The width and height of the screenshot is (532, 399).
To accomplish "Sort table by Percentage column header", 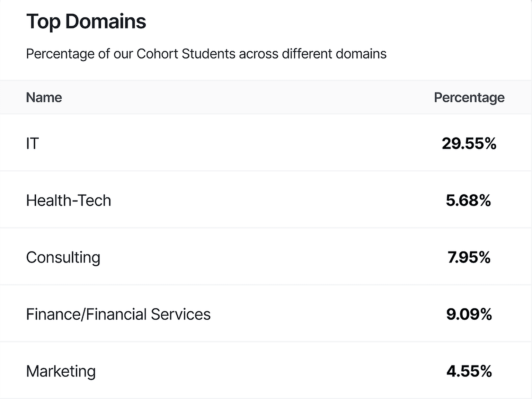I will pyautogui.click(x=469, y=98).
